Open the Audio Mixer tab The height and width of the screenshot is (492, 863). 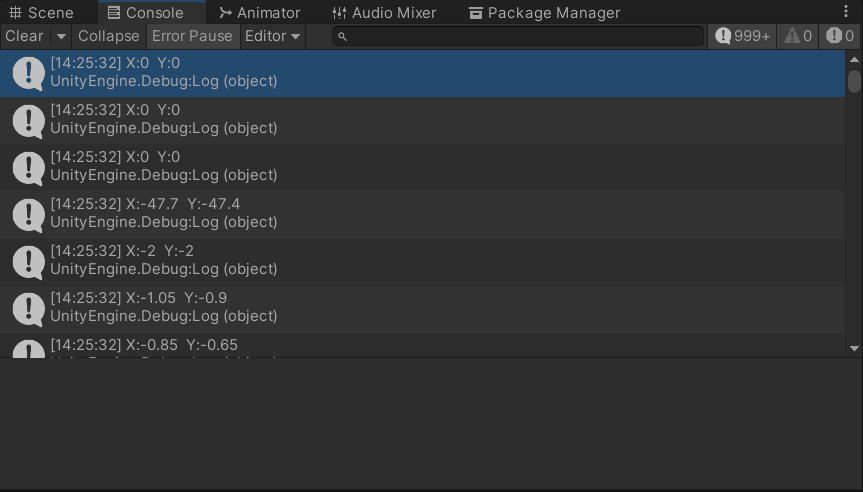point(384,13)
